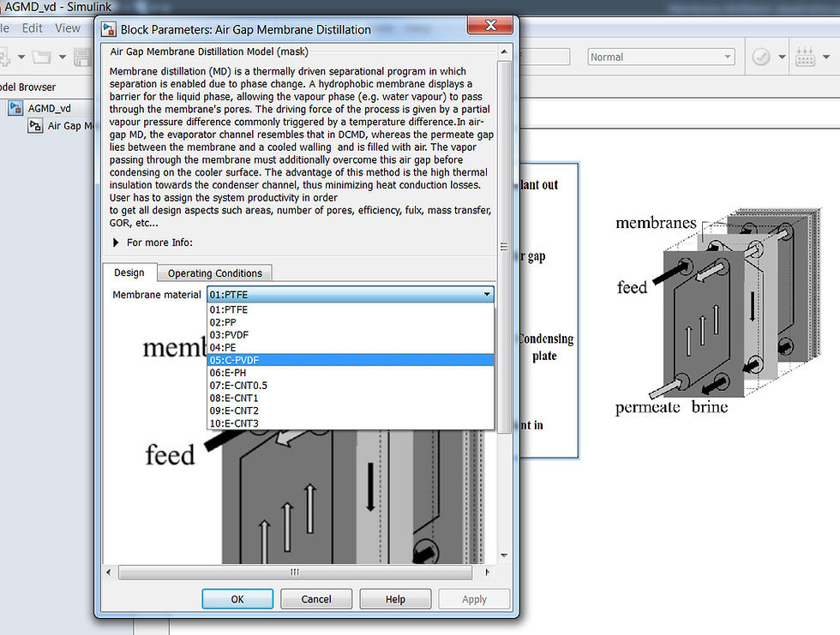This screenshot has height=635, width=840.
Task: Close the Block Parameters dialog
Action: point(490,25)
